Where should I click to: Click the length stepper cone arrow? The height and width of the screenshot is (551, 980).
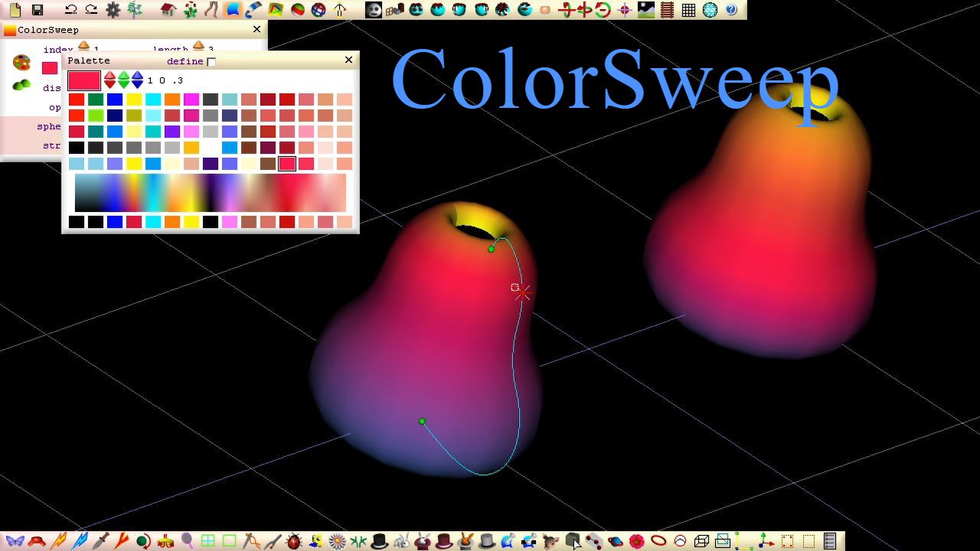198,47
